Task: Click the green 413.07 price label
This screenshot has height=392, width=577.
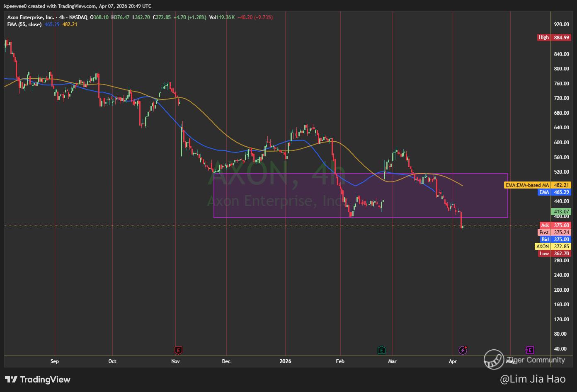Action: pos(562,211)
